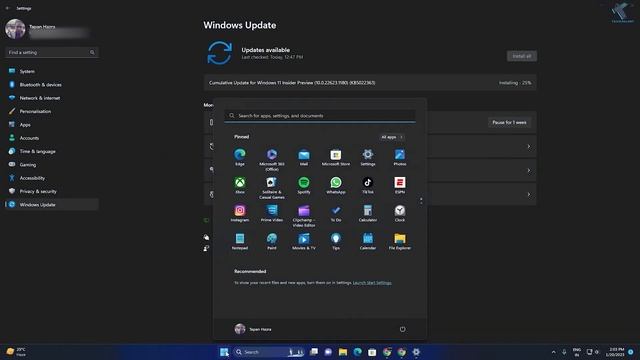Click the spinning update status icon
The image size is (640, 360).
coord(219,53)
